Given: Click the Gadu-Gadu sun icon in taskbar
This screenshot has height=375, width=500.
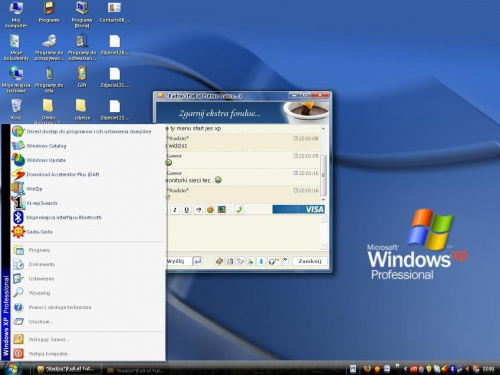Looking at the screenshot, I should [377, 369].
